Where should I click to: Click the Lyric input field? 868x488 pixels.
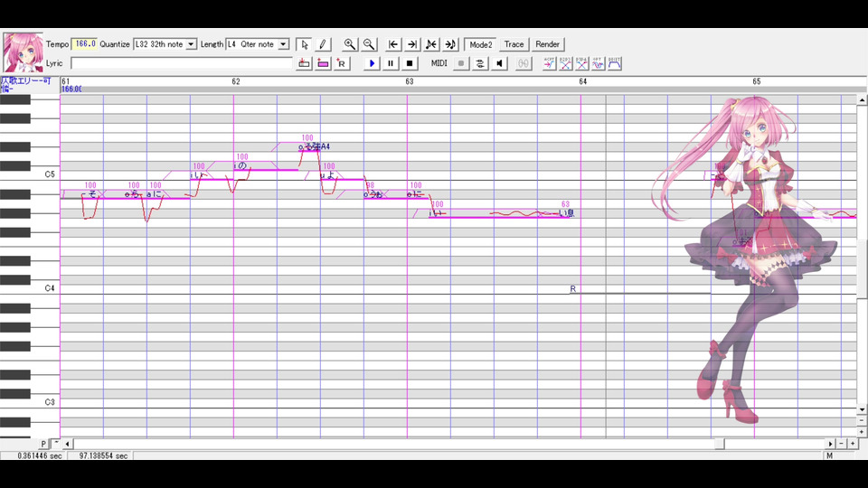[182, 63]
